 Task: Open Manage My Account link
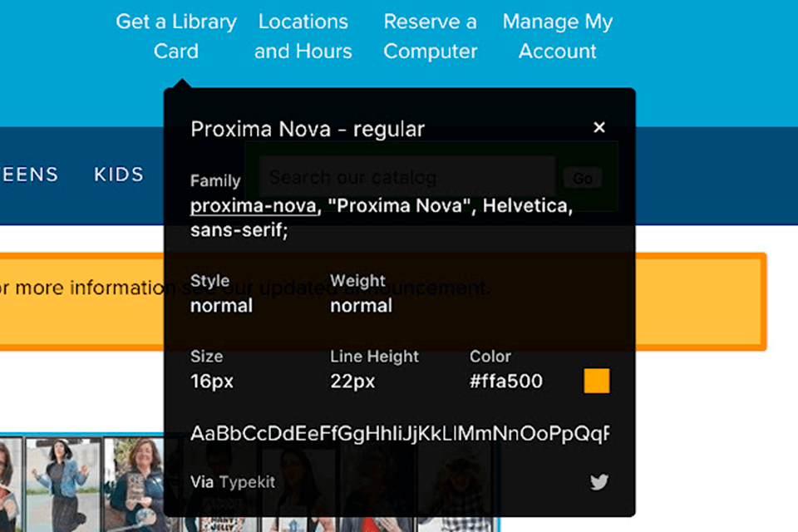[x=558, y=36]
